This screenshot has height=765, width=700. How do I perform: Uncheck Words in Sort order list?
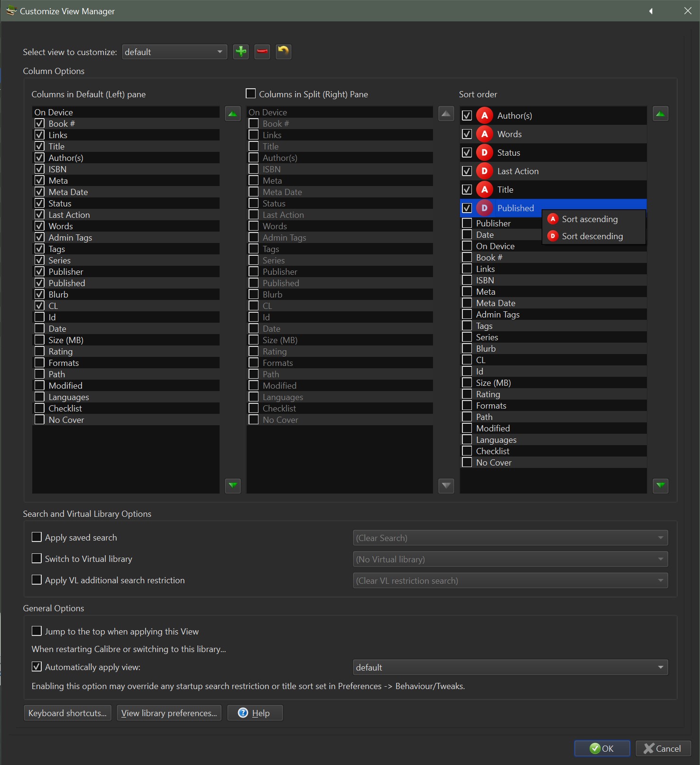[x=467, y=134]
